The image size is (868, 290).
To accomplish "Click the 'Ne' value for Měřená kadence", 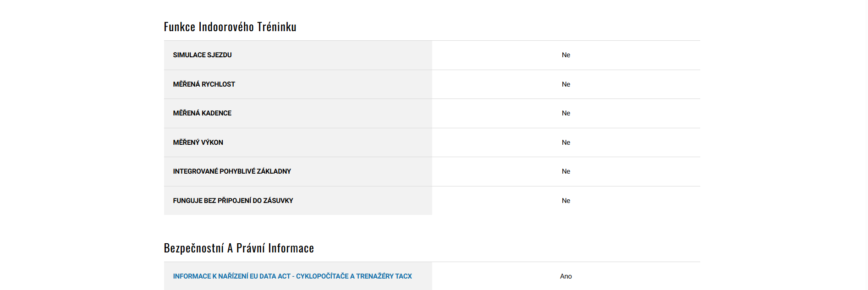I will (x=566, y=113).
